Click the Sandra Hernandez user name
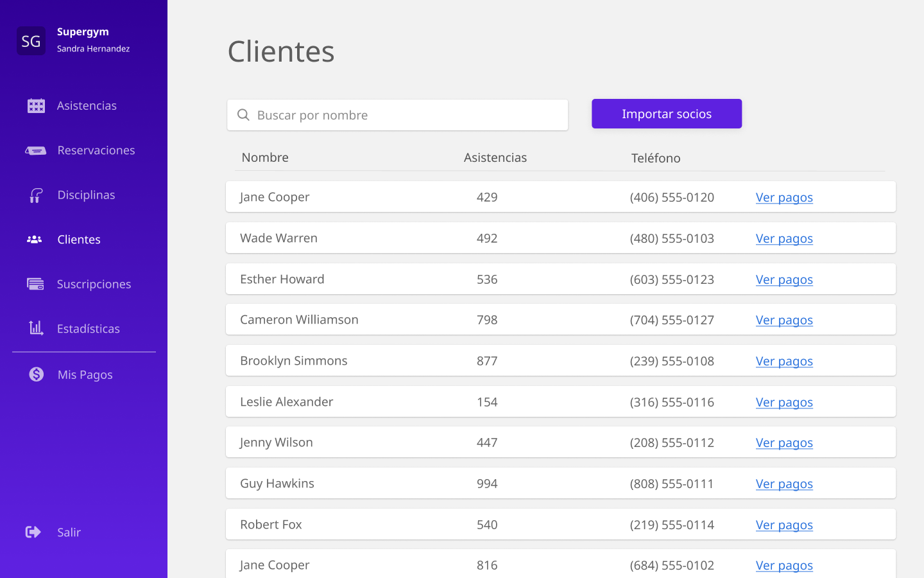The height and width of the screenshot is (578, 924). tap(93, 49)
